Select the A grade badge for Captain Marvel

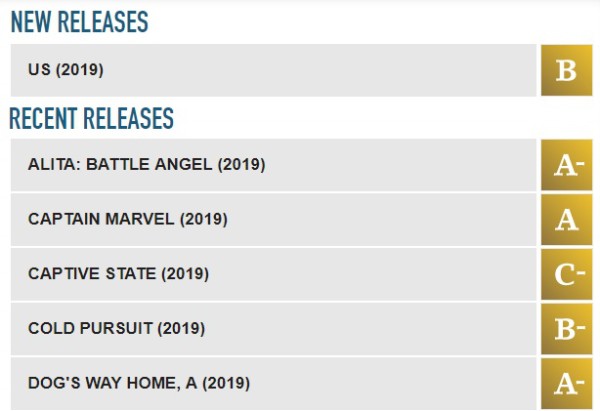point(566,219)
